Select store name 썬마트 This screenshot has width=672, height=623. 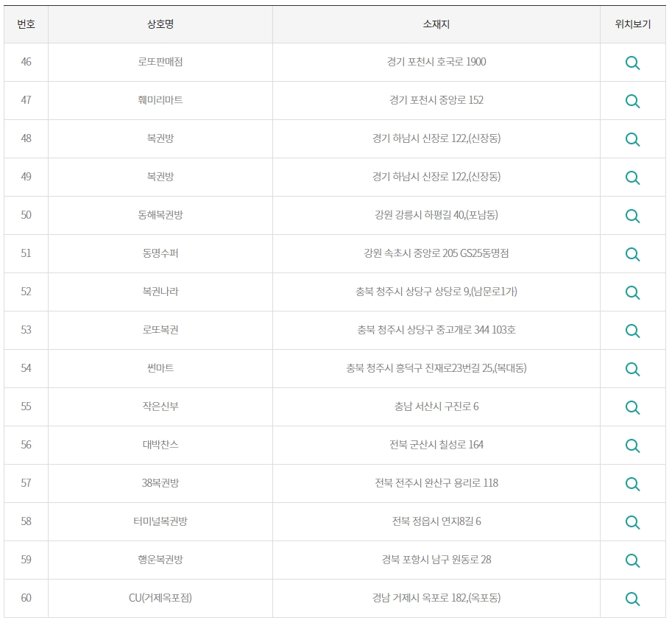coord(160,368)
